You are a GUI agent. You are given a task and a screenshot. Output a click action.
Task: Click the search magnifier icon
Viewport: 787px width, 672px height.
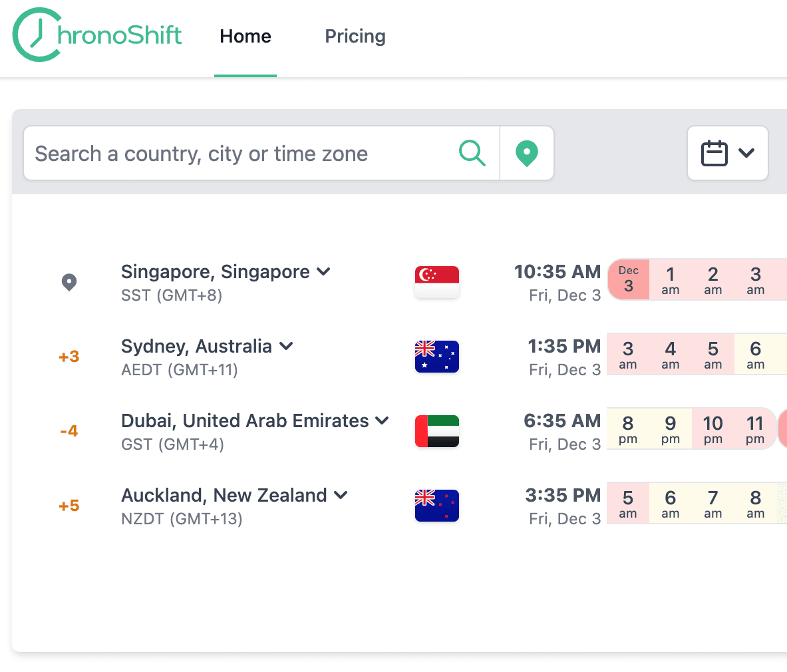pos(472,153)
